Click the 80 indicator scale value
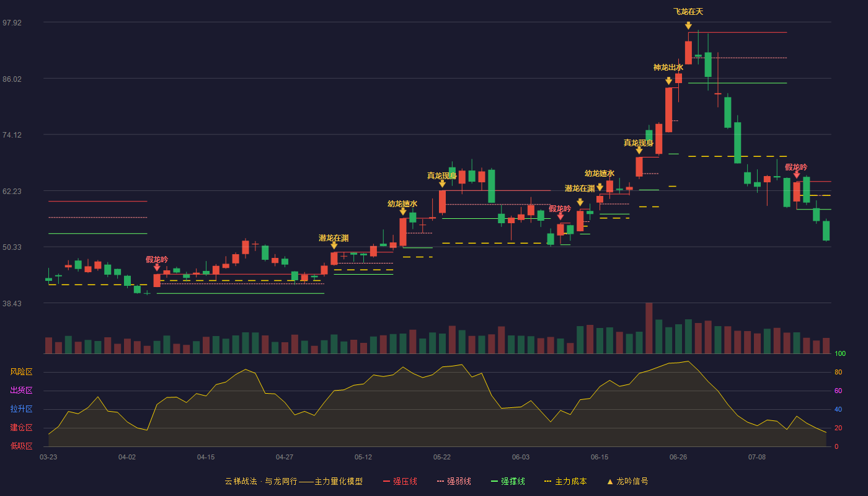Screen dimensions: 868x496 coord(838,373)
